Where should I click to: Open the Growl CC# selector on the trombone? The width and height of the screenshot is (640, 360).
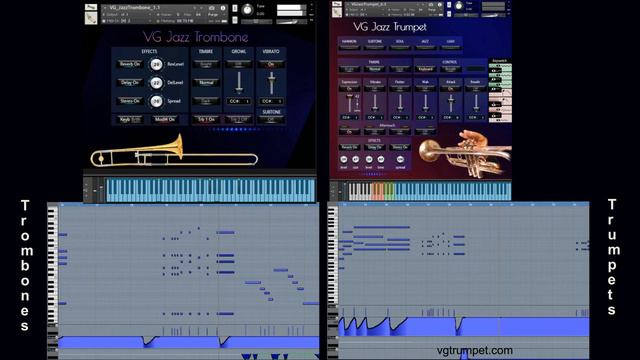pos(239,101)
